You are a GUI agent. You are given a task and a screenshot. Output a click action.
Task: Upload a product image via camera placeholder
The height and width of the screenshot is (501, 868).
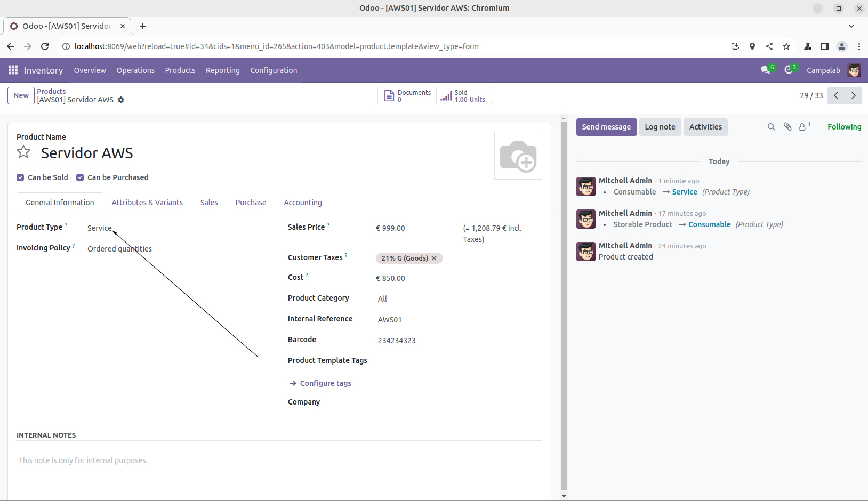518,156
